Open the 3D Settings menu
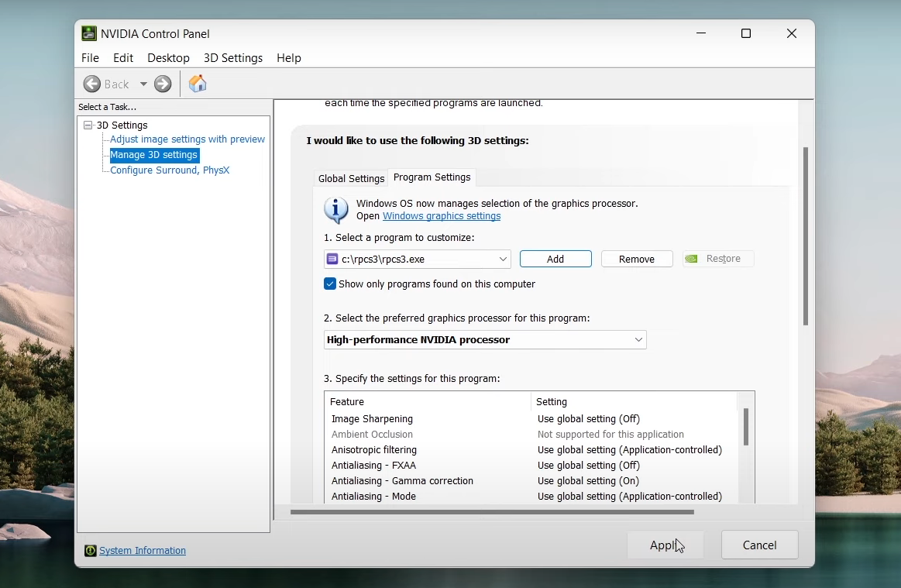901x588 pixels. [x=233, y=58]
